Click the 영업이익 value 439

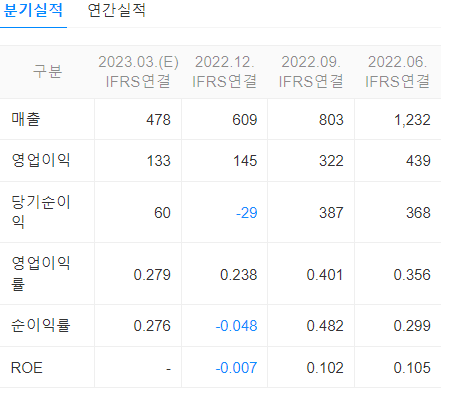(x=418, y=161)
